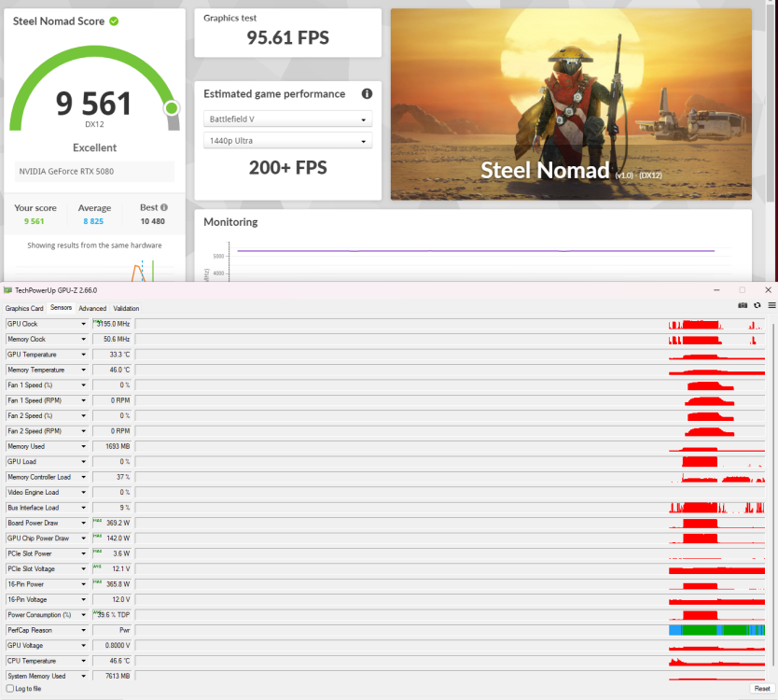Expand the Power Consumption (%) sensor dropdown
The image size is (778, 700).
click(x=83, y=615)
